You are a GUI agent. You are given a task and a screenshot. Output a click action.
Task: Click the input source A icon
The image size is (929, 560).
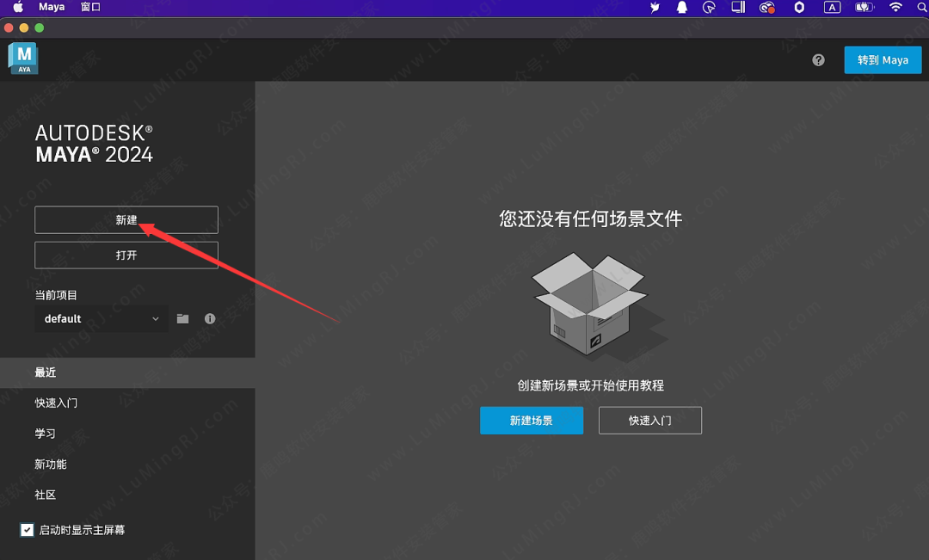click(831, 7)
